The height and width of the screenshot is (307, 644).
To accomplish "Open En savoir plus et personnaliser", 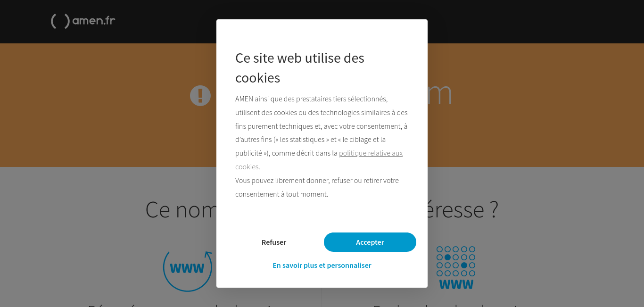I will point(322,265).
